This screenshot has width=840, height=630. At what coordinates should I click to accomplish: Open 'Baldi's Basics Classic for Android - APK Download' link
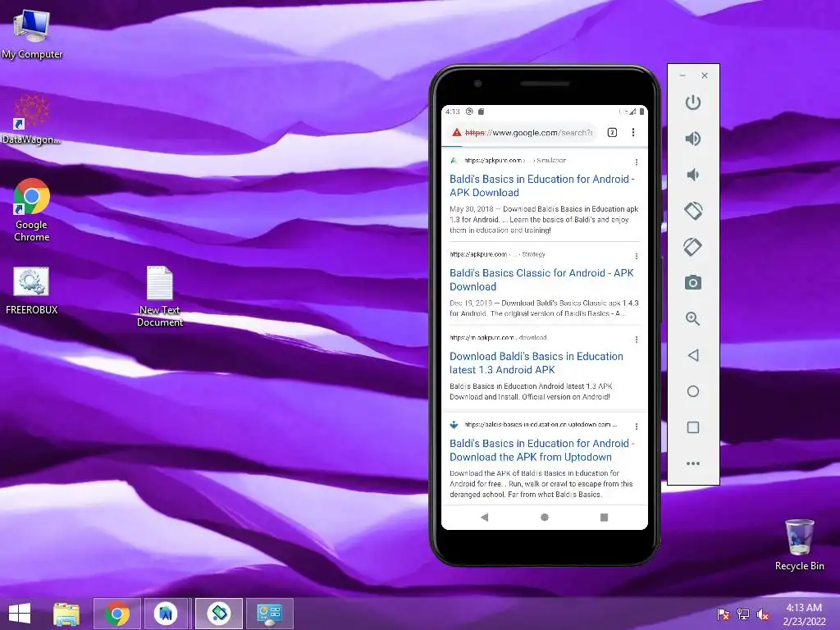click(541, 280)
